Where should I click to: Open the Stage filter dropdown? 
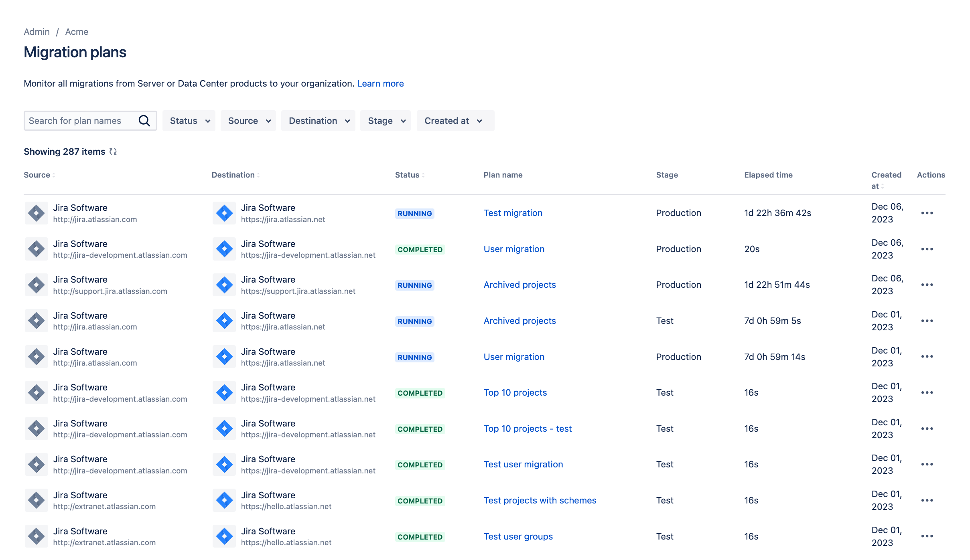386,121
